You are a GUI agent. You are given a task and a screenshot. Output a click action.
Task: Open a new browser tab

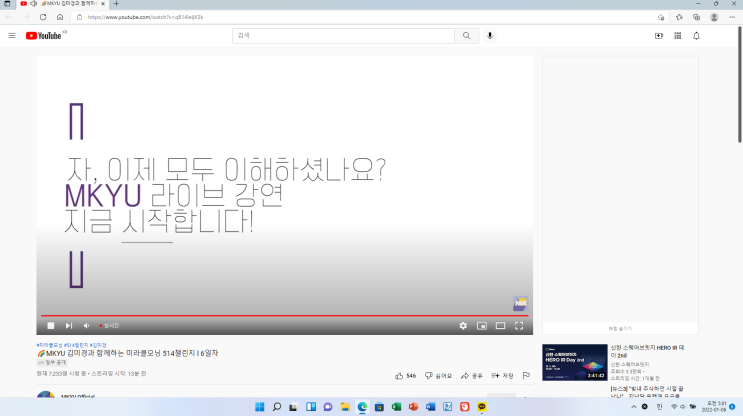116,4
